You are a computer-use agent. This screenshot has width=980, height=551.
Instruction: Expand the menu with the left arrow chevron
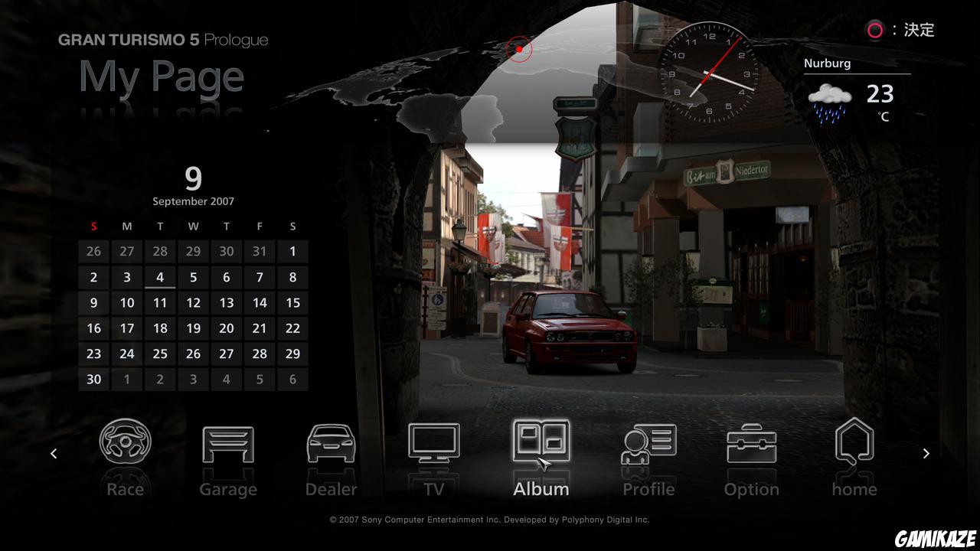click(x=54, y=453)
